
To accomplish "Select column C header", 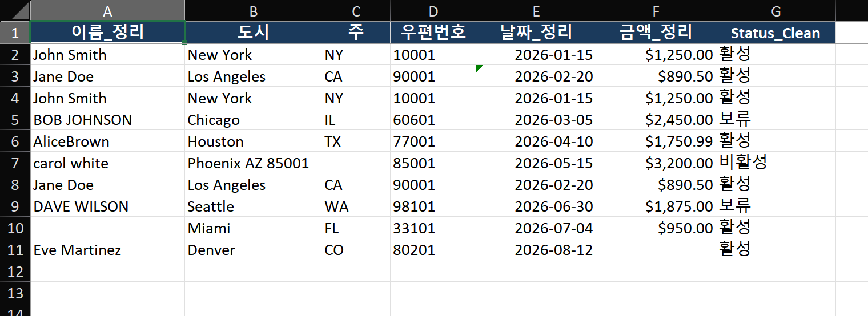I will (356, 11).
